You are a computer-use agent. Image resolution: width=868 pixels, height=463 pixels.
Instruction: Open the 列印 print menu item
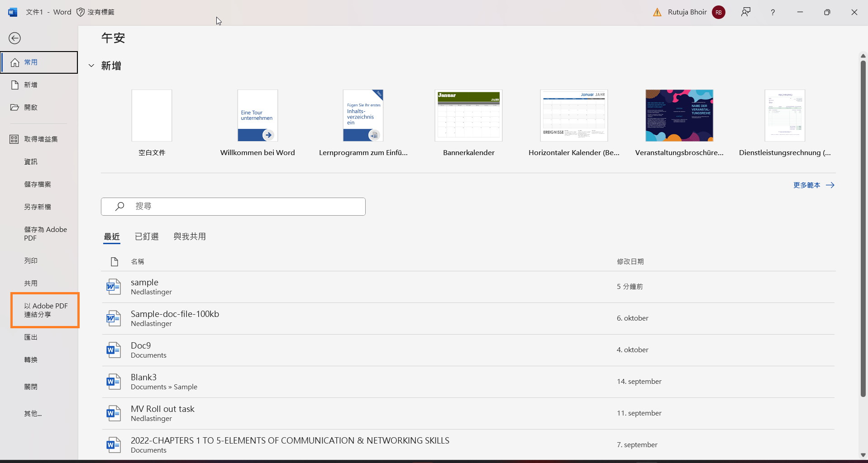pos(31,261)
